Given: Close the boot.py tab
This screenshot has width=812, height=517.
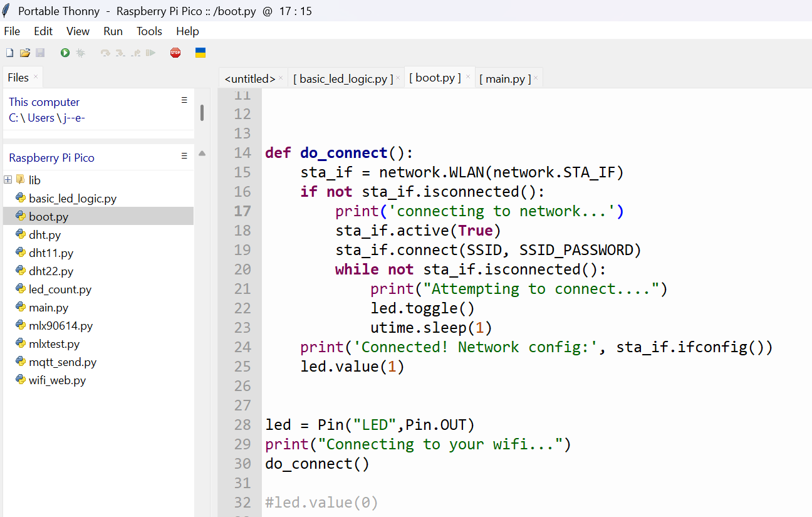Looking at the screenshot, I should (468, 76).
